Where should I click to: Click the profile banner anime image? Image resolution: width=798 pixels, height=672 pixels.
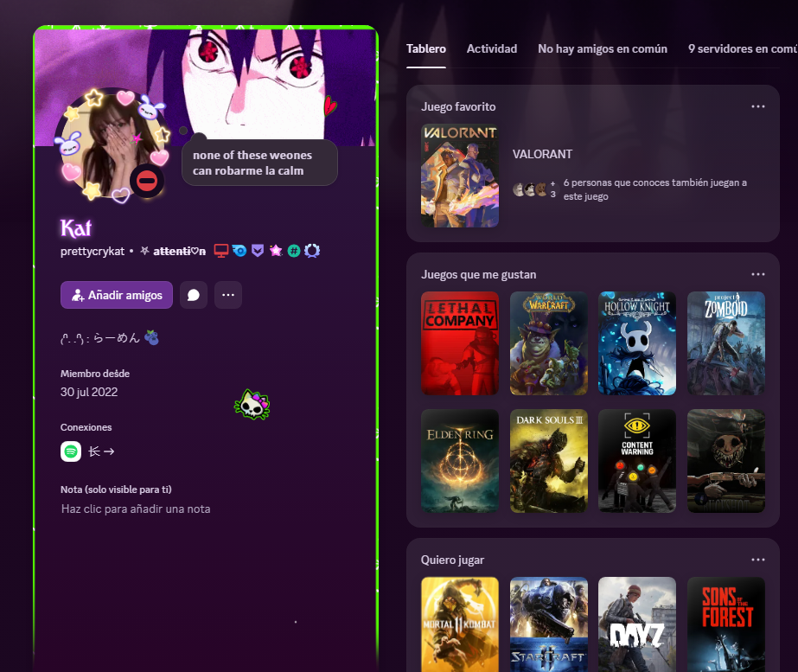coord(206,86)
